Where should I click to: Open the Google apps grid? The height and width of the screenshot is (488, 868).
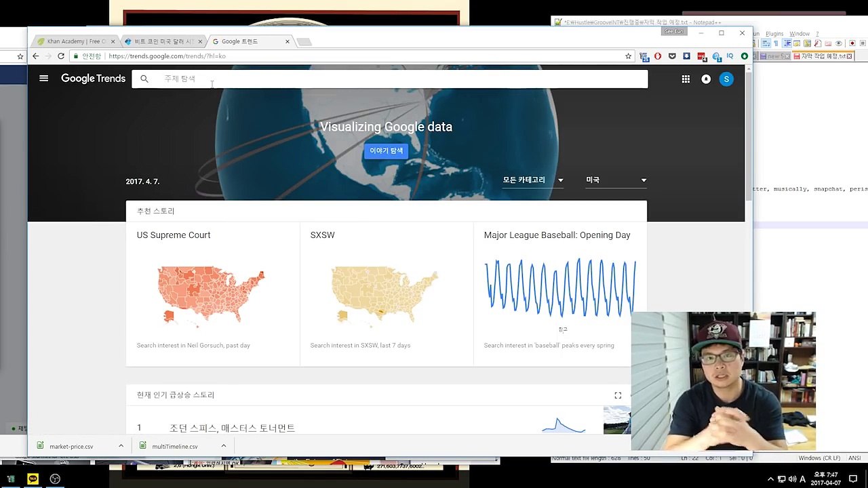[686, 79]
